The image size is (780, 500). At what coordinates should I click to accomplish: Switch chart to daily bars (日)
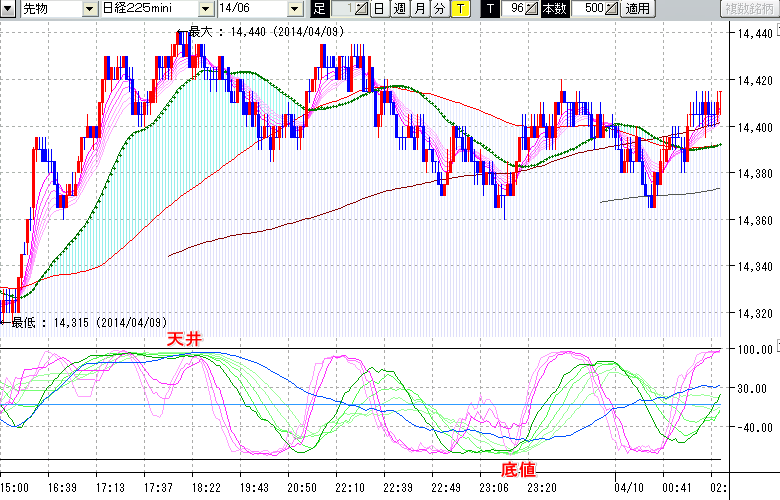(379, 9)
